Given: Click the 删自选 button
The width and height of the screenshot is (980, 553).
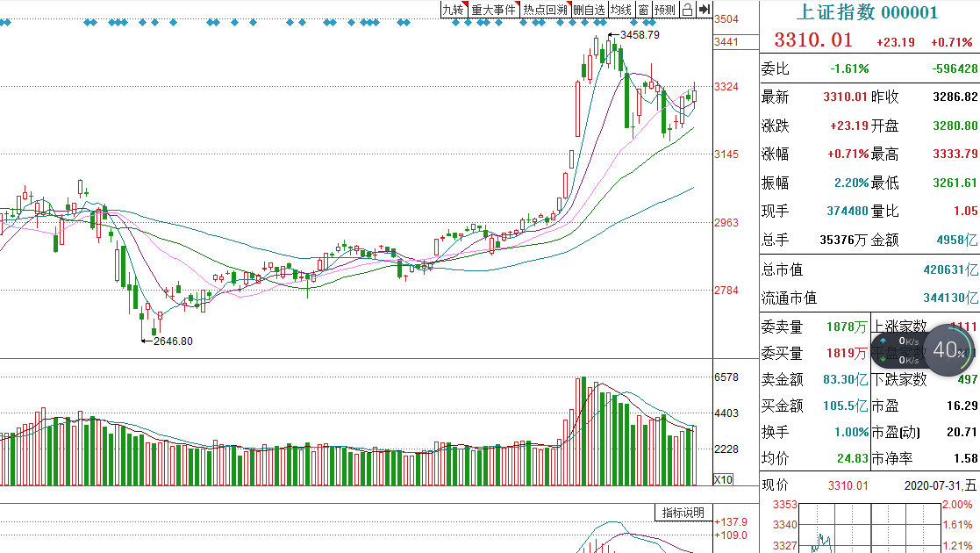Looking at the screenshot, I should point(589,10).
